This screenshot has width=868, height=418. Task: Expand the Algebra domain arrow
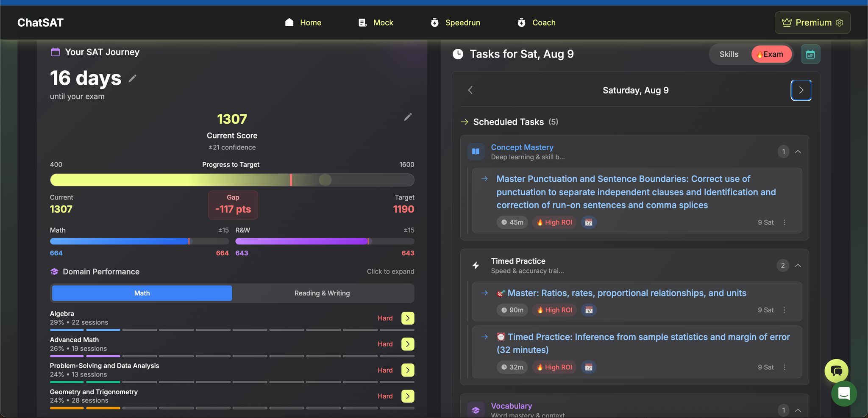[407, 318]
